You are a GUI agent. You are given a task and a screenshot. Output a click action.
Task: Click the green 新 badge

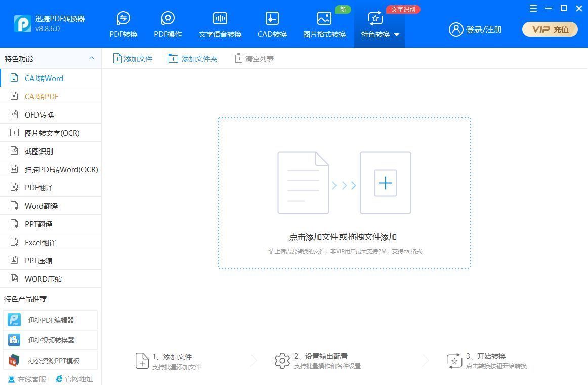[343, 9]
